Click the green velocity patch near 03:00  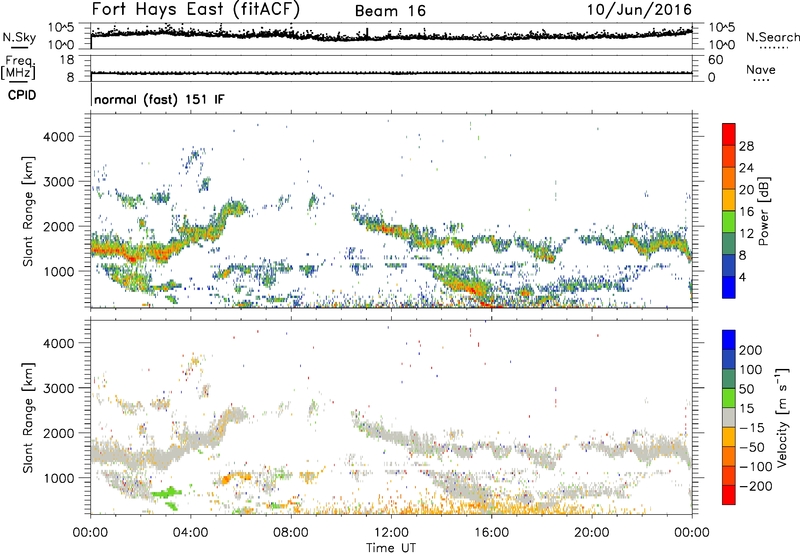[166, 493]
